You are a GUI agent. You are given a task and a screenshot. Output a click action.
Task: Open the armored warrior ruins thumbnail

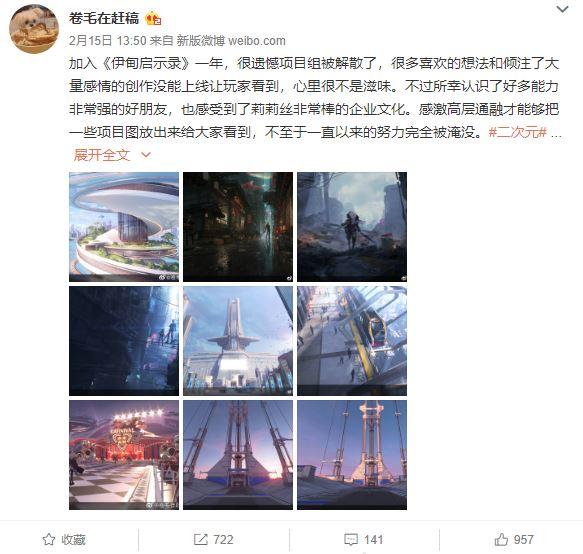pos(352,227)
